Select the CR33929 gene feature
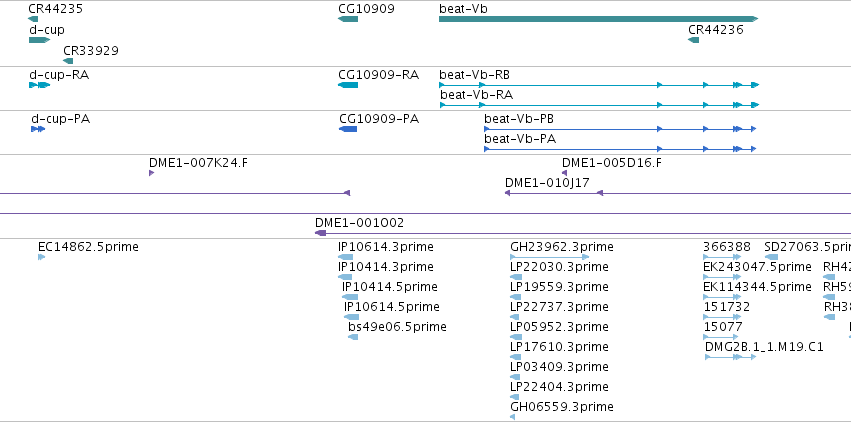851x422 pixels. [68, 61]
